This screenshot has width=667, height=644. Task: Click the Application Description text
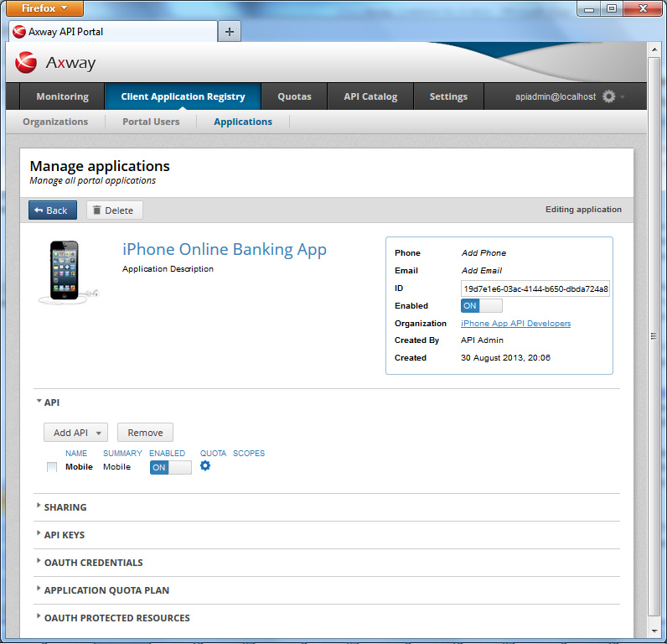tap(168, 269)
